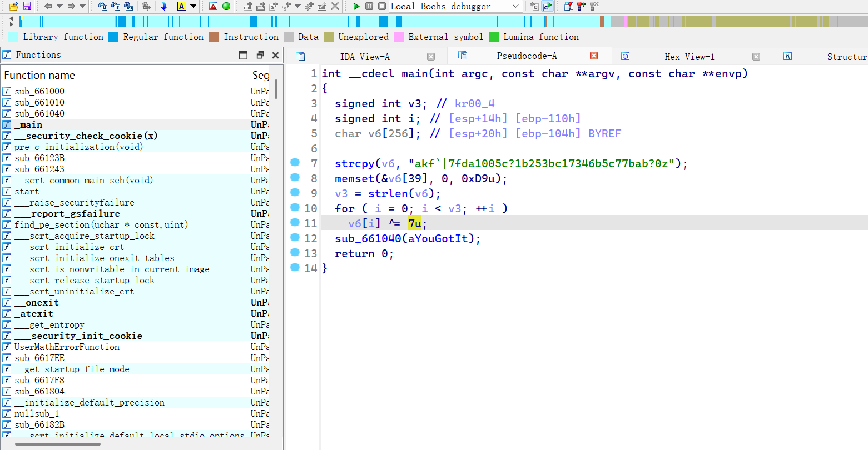868x450 pixels.
Task: Switch to the Hex View-1 tab
Action: pyautogui.click(x=690, y=57)
